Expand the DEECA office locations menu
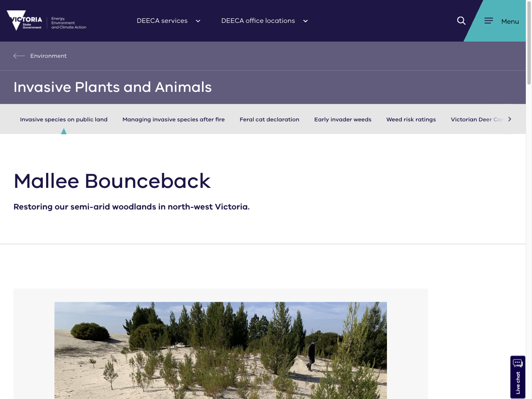Viewport: 532px width, 399px height. [258, 20]
